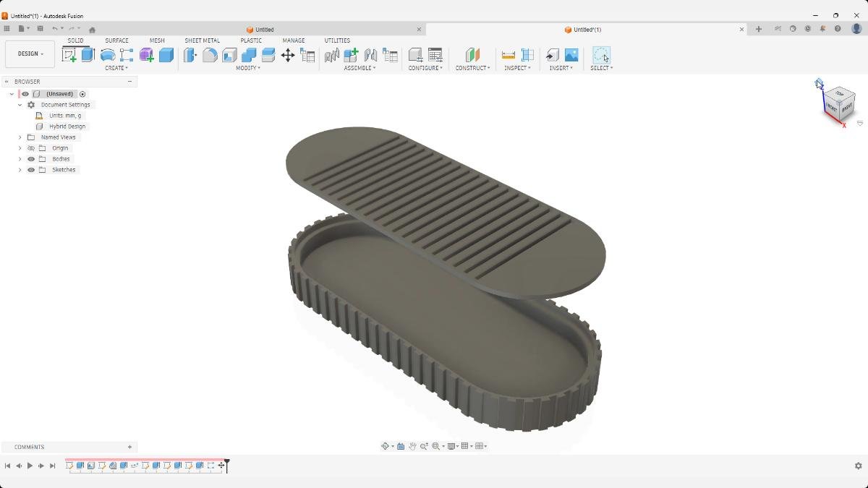Open the SHEET METAL tab
868x488 pixels.
[x=202, y=40]
